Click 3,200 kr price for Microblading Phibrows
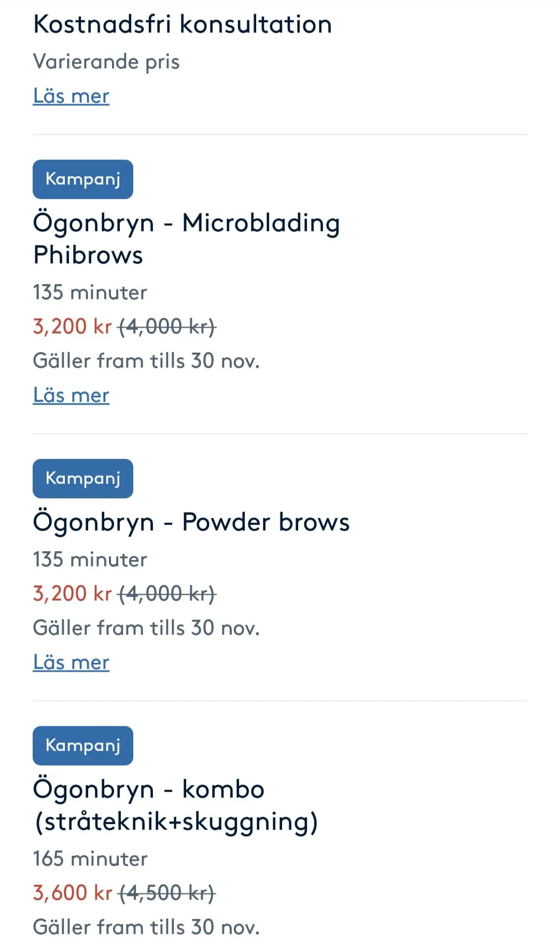 [72, 327]
